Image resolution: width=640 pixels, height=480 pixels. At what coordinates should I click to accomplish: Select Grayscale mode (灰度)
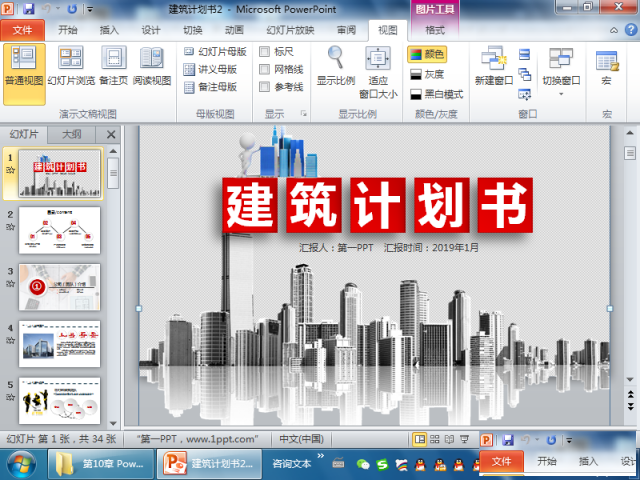[427, 74]
